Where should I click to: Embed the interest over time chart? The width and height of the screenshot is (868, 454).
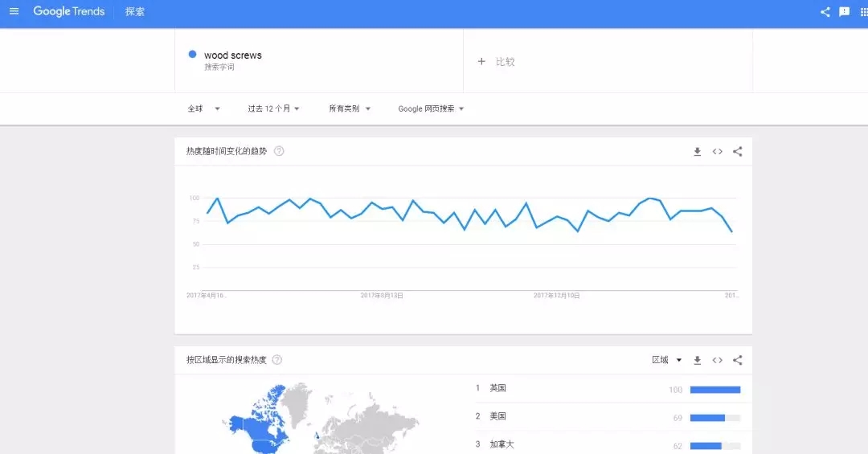718,152
